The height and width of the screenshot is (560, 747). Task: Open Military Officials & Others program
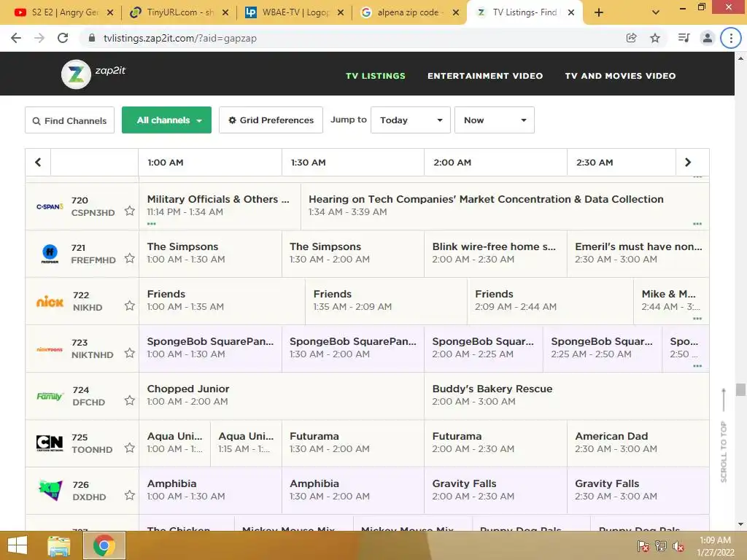(x=220, y=205)
